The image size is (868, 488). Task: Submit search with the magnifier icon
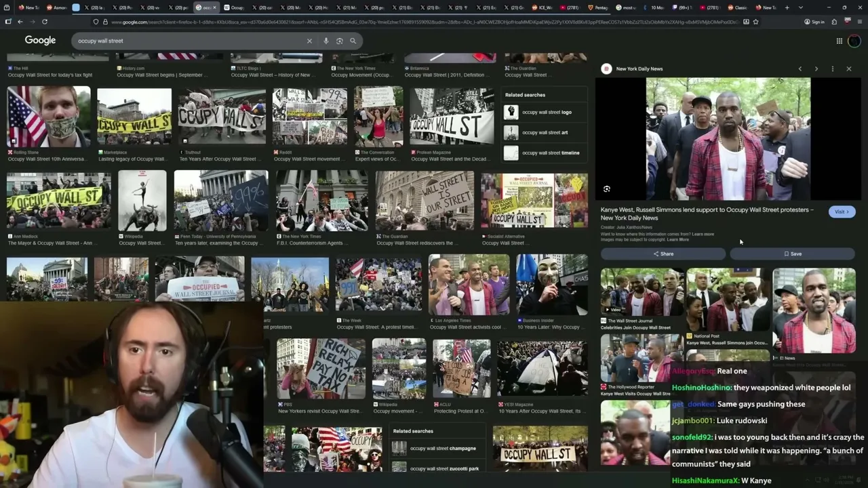pos(353,41)
